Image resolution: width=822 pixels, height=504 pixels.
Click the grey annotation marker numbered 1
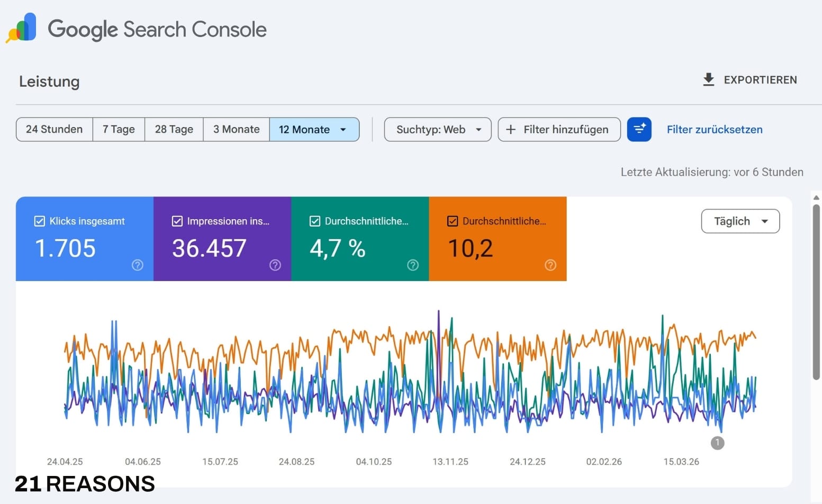(x=717, y=443)
